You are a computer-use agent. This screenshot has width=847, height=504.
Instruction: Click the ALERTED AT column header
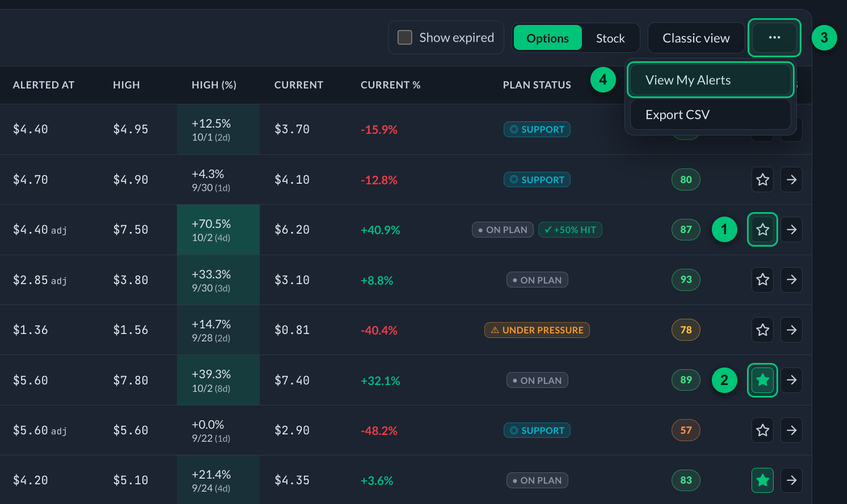pos(44,85)
